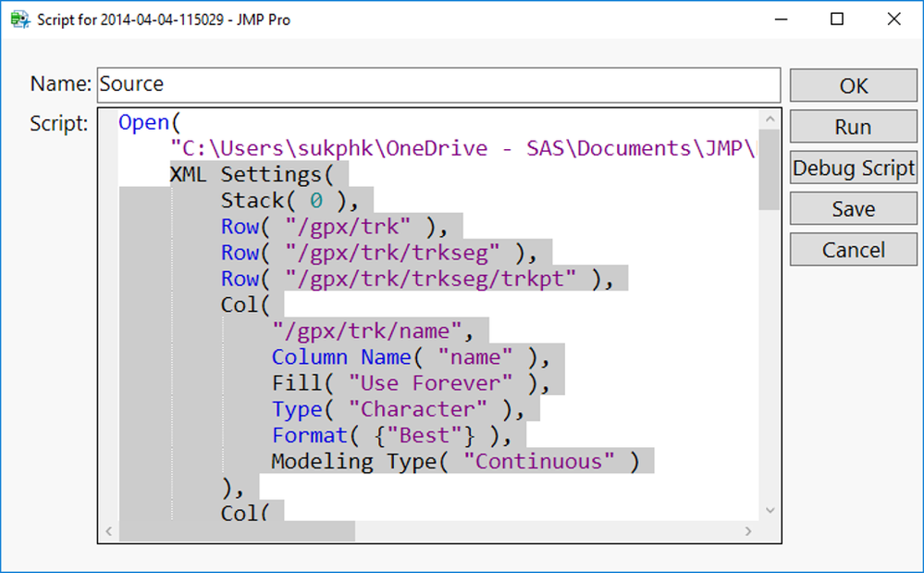Screen dimensions: 924x573
Task: Maximize the script window
Action: tap(837, 19)
